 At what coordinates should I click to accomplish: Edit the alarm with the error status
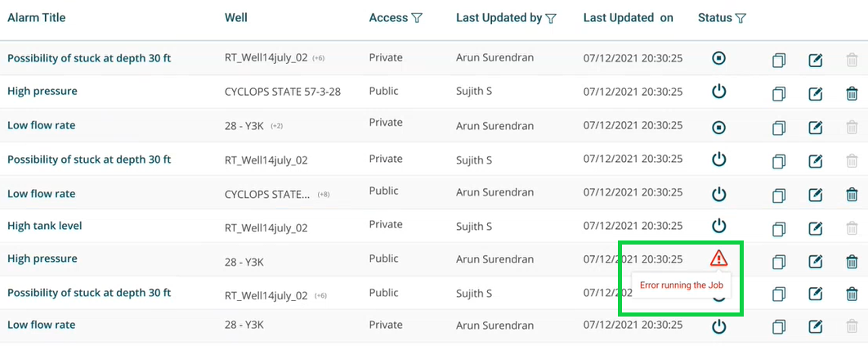[x=815, y=261]
